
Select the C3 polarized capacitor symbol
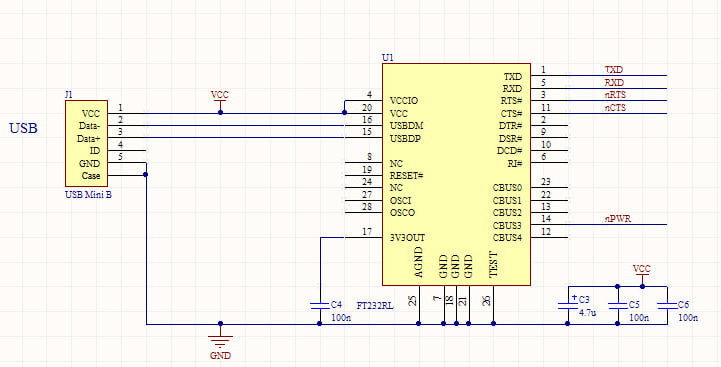click(x=567, y=305)
